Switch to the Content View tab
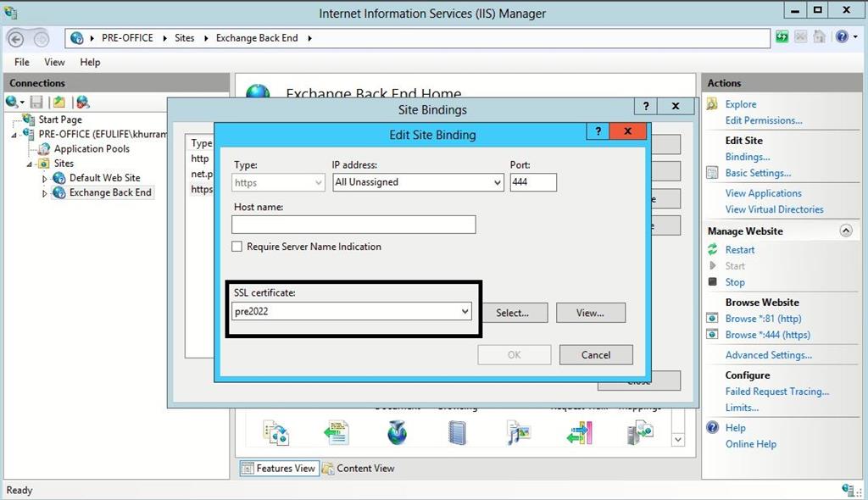 point(364,468)
